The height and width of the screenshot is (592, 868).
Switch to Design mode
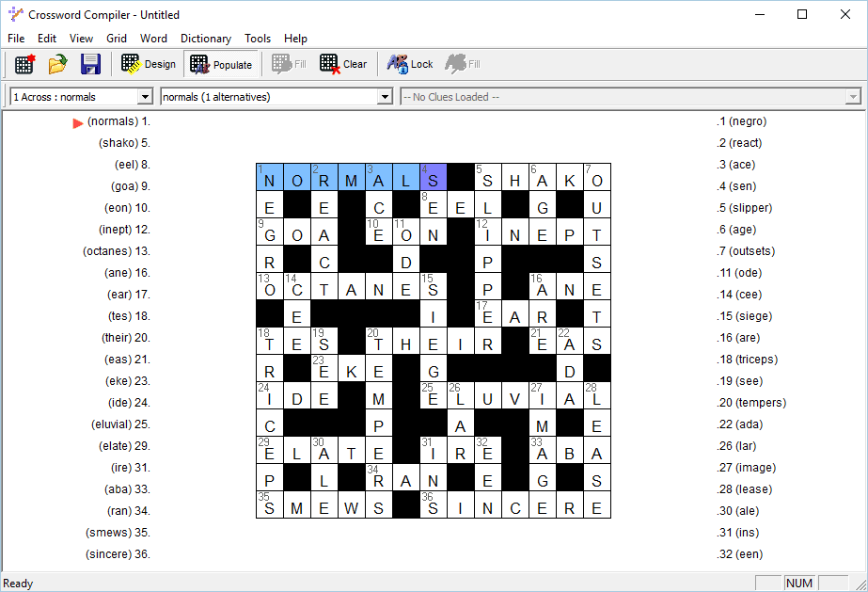point(149,64)
